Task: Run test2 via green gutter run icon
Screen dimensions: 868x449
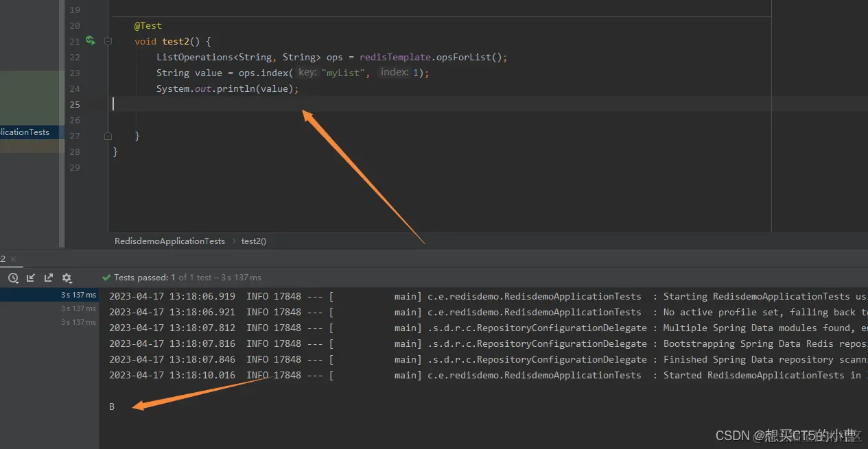Action: (90, 41)
